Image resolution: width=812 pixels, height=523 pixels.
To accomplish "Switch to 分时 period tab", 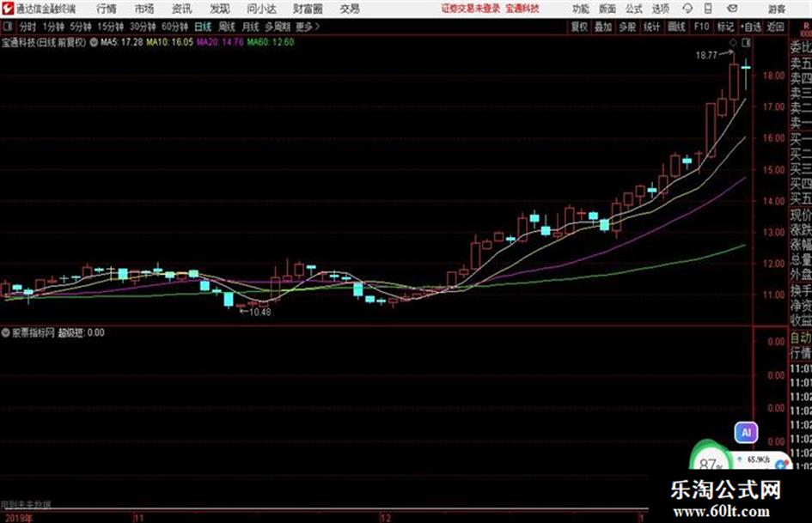I will coord(28,27).
